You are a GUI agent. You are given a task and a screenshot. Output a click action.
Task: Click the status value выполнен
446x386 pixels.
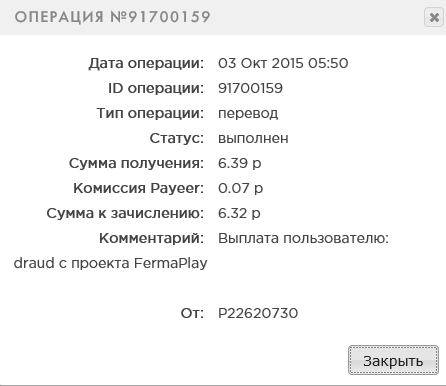tap(253, 138)
